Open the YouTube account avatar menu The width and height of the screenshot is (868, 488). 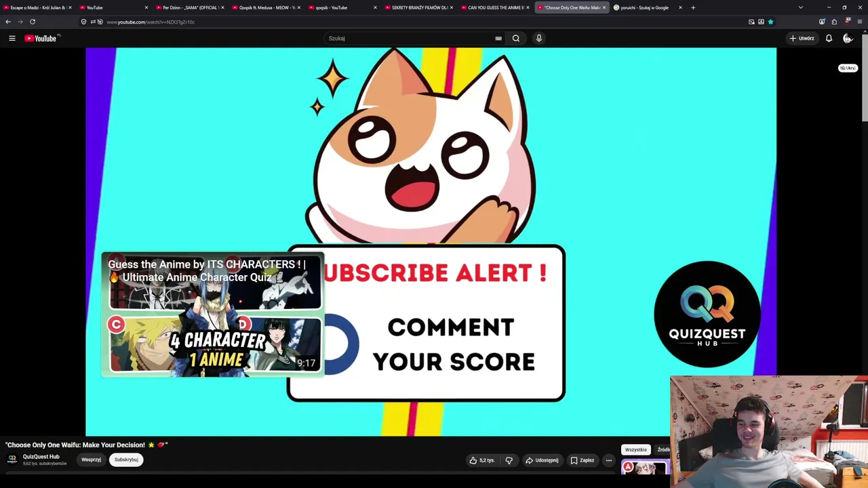(848, 39)
